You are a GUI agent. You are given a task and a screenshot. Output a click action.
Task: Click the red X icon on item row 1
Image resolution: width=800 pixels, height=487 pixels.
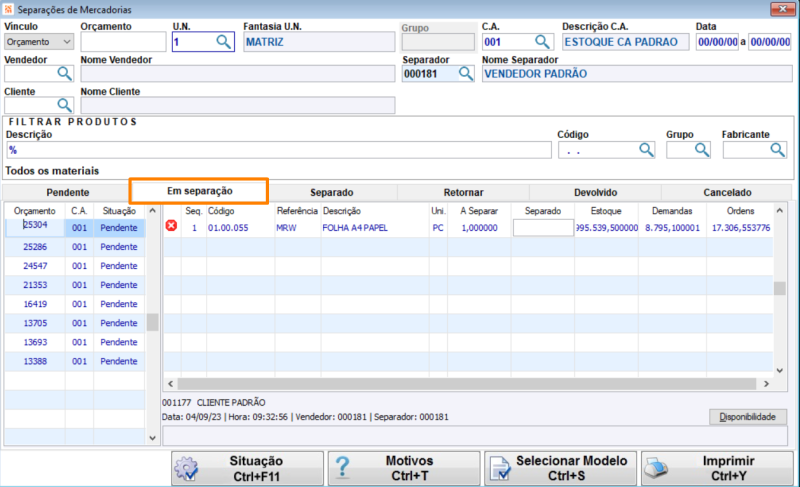(x=171, y=225)
